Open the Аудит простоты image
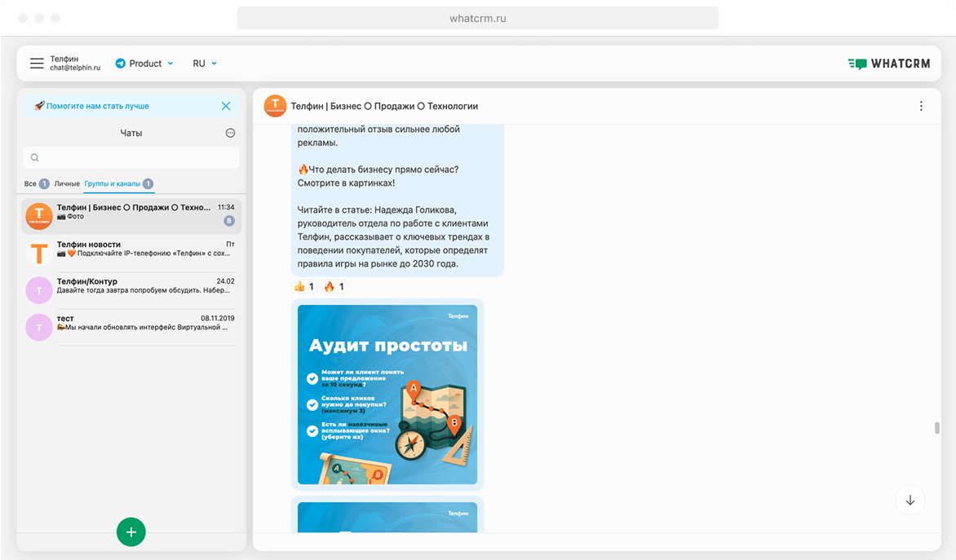956x560 pixels. click(387, 394)
